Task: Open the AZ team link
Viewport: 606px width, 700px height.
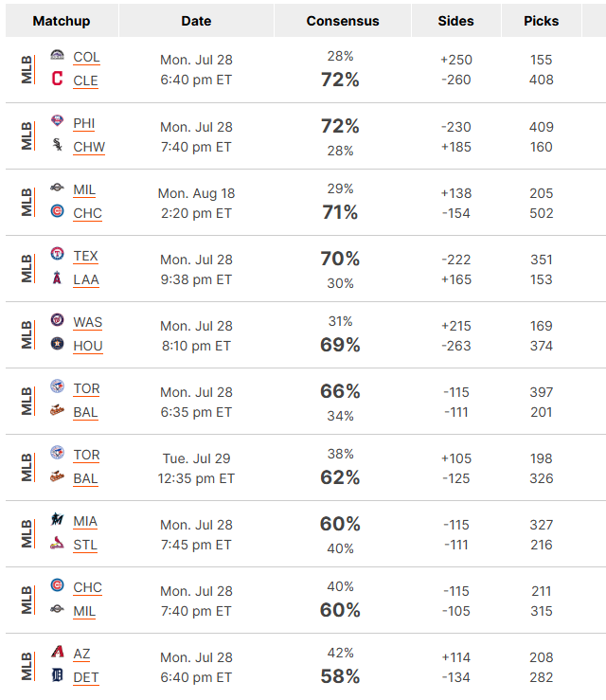Action: point(81,654)
